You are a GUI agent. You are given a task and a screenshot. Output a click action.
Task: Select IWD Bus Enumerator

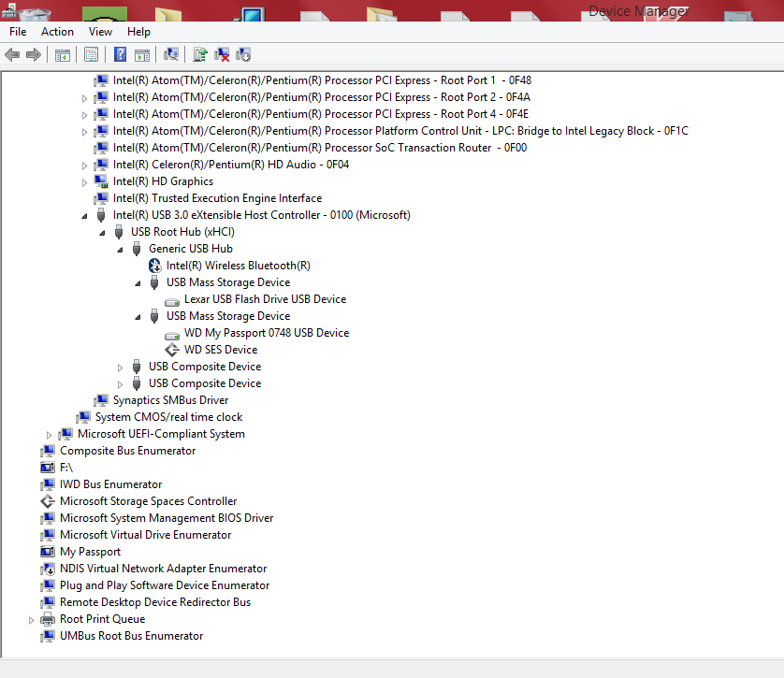coord(110,484)
